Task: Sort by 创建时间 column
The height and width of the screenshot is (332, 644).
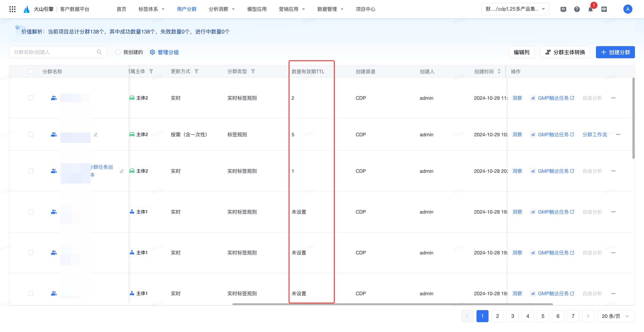Action: tap(499, 71)
